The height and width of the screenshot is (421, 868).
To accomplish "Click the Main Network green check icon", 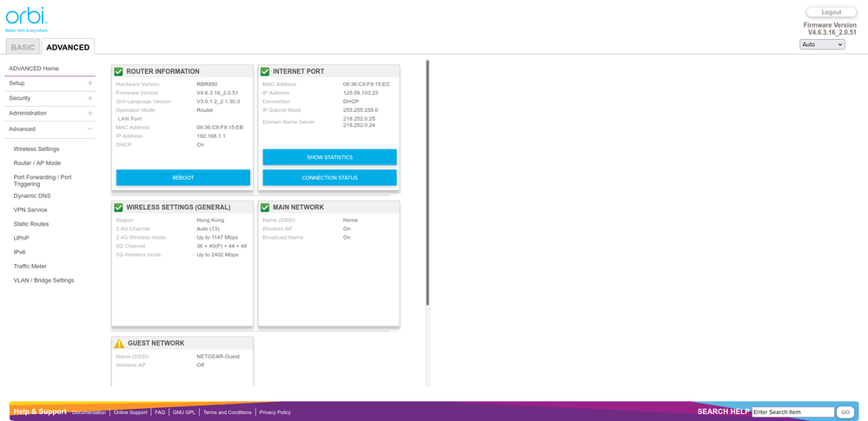I will point(265,207).
